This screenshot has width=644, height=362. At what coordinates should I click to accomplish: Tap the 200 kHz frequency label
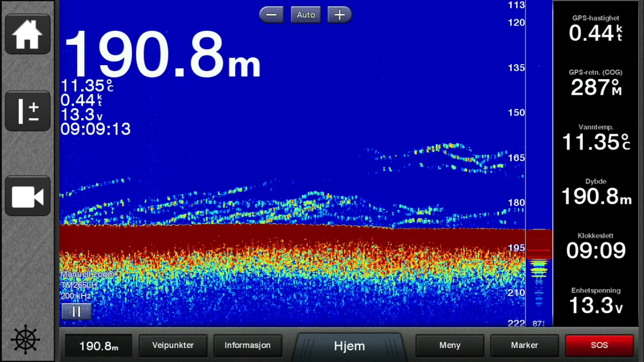point(75,296)
